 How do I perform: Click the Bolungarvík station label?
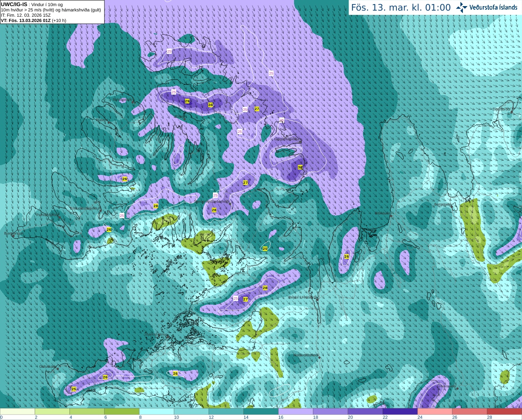[x=122, y=99]
